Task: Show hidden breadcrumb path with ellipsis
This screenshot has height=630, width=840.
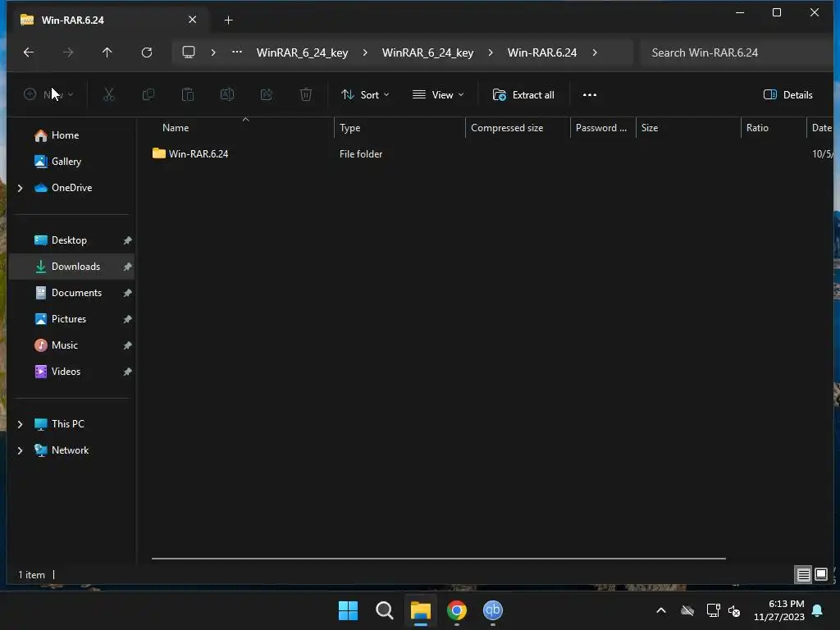Action: pos(237,52)
